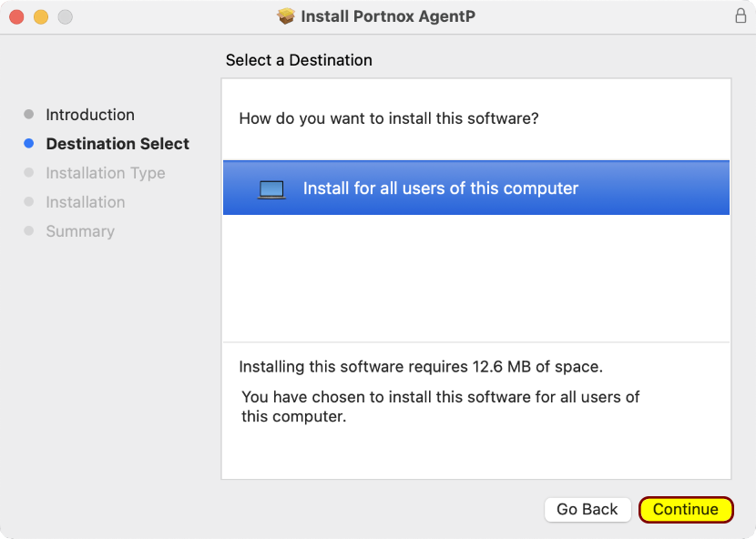Close the installer with red button
756x539 pixels.
(17, 17)
